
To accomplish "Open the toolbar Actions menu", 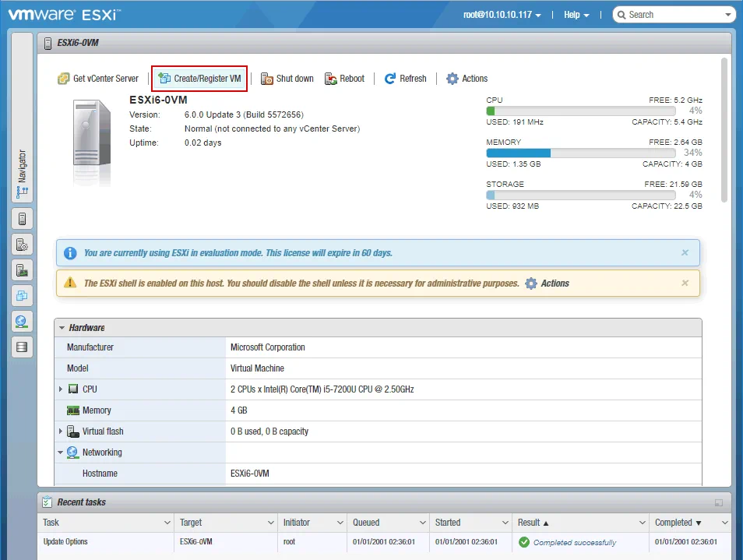I will [x=467, y=79].
